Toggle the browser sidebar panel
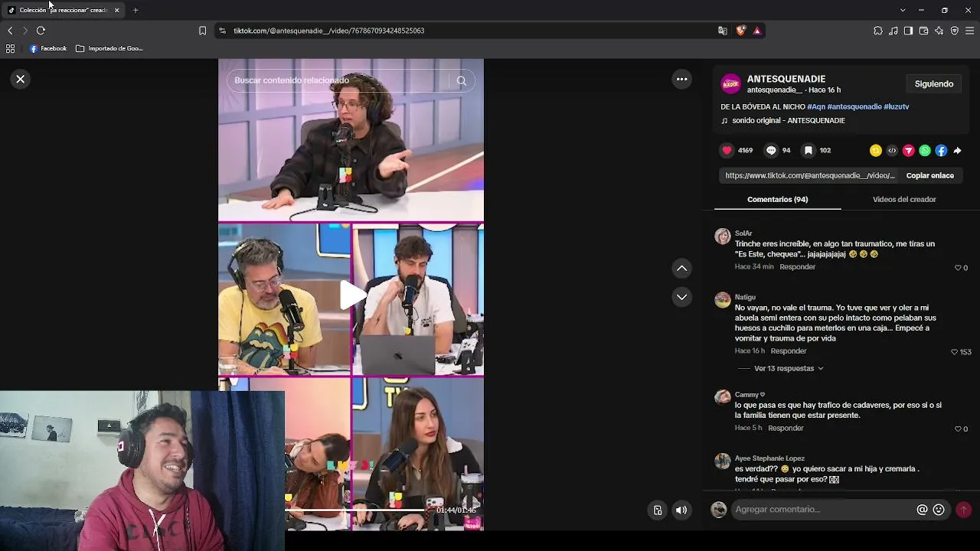980x551 pixels. pyautogui.click(x=908, y=31)
